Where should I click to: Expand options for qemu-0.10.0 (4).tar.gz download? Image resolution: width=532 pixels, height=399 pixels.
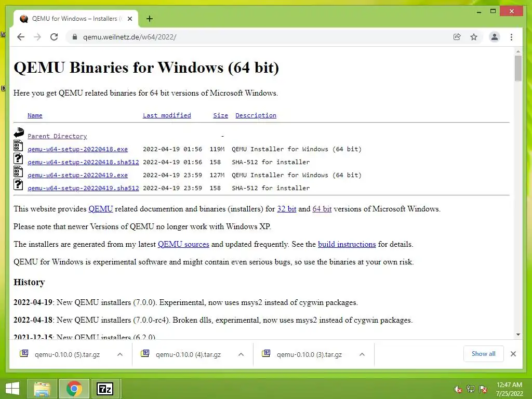(241, 354)
